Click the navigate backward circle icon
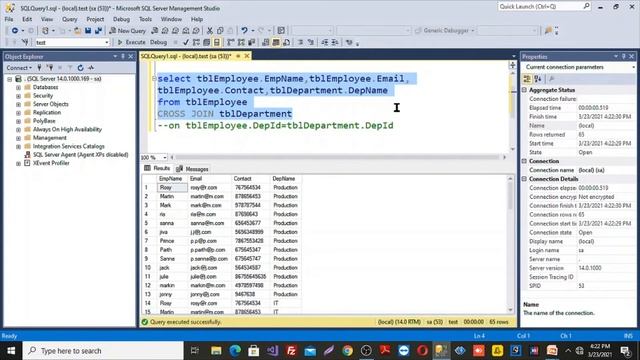 pos(15,31)
